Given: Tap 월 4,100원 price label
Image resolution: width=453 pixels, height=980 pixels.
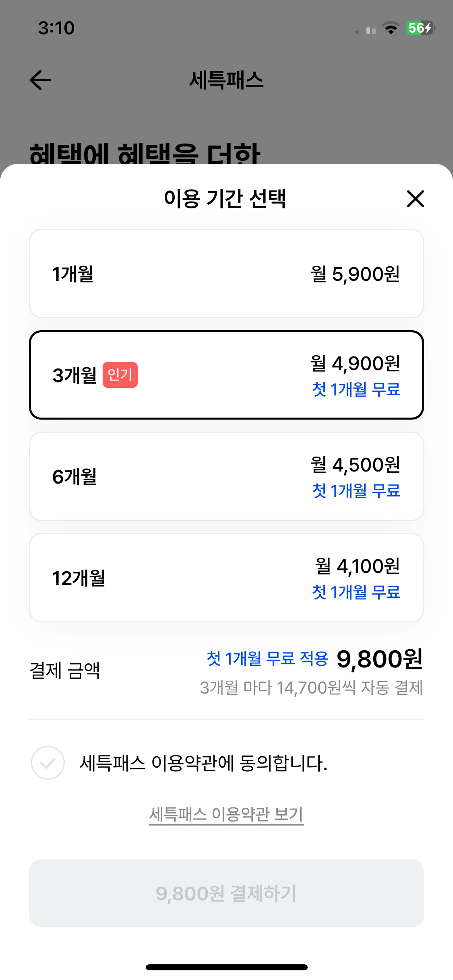Looking at the screenshot, I should 358,566.
